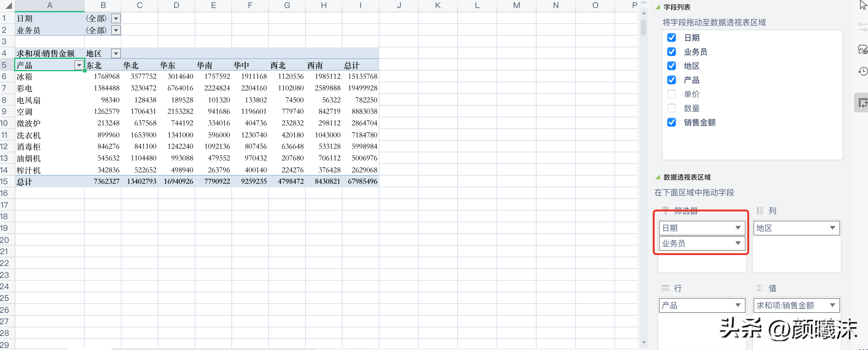Screen dimensions: 868x350
Task: Select cell with value 15135768
Action: (x=361, y=76)
